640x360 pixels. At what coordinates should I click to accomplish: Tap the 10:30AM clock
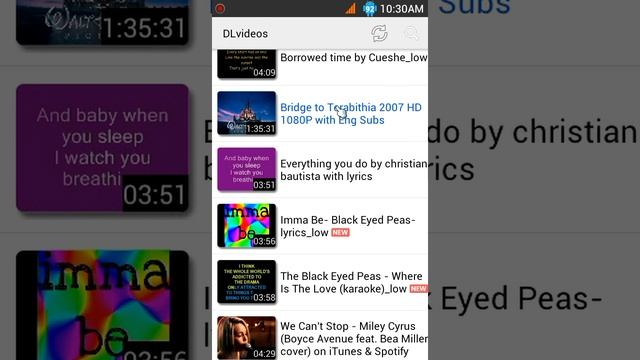click(x=402, y=9)
